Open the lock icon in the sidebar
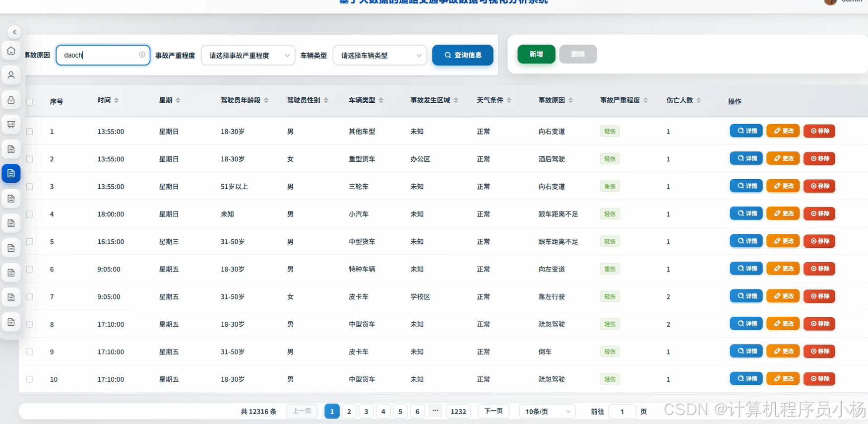 click(x=11, y=100)
